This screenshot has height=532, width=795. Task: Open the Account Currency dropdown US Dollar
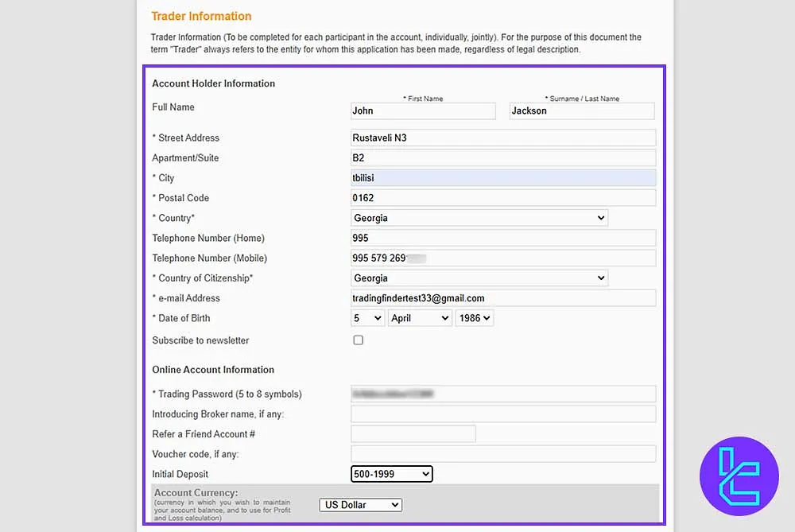click(360, 505)
